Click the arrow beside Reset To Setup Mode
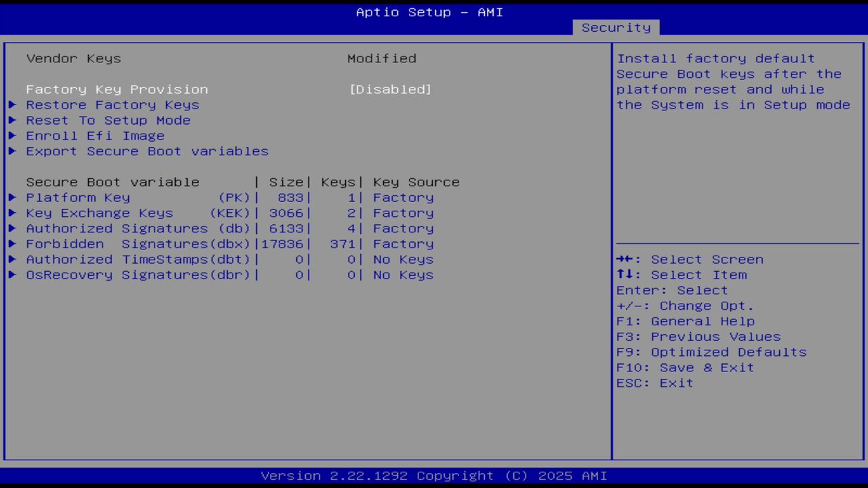This screenshot has height=488, width=868. point(12,121)
